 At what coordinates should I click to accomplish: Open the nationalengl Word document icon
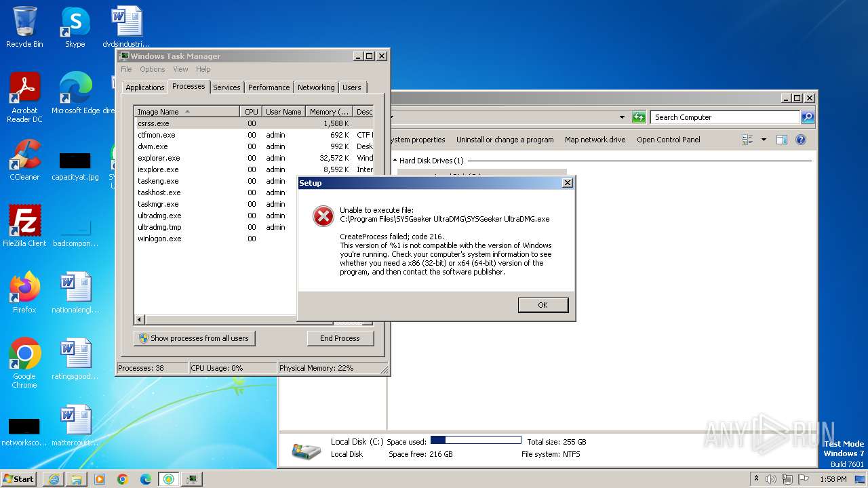(x=75, y=292)
